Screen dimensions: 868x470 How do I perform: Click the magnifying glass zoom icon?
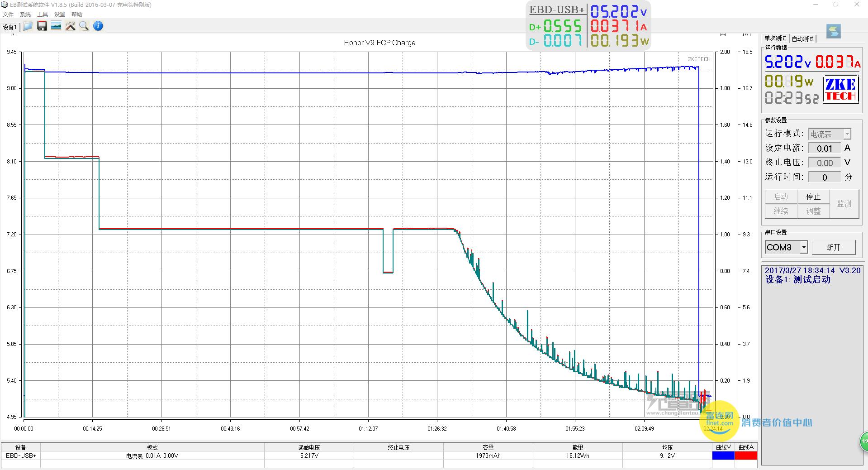[84, 26]
